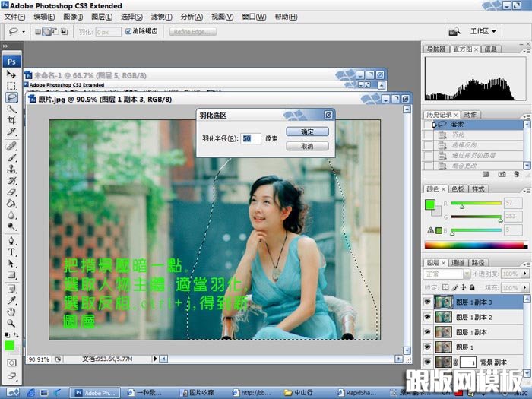
Task: Click 确定 in the feather dialog
Action: point(307,131)
